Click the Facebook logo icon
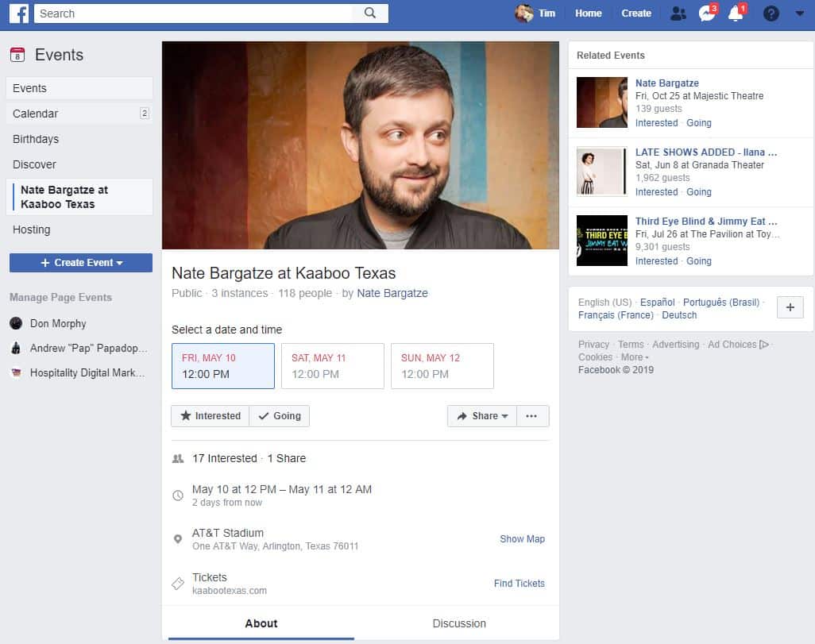Screen dimensions: 815x644 coord(19,13)
